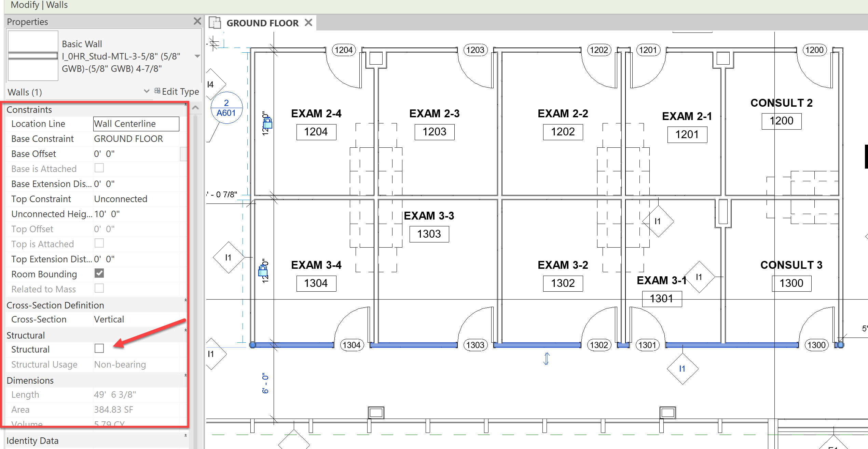Expand the Walls (1) filter dropdown
This screenshot has height=449, width=868.
coord(147,91)
